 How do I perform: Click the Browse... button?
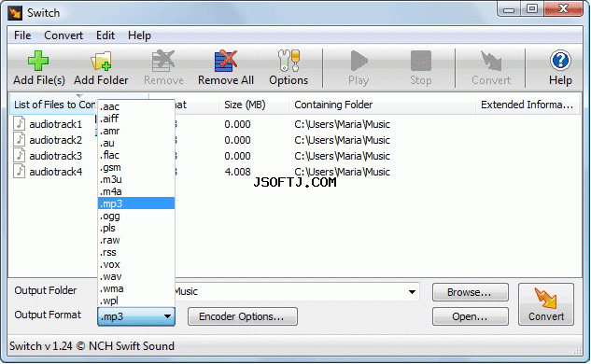(x=470, y=292)
